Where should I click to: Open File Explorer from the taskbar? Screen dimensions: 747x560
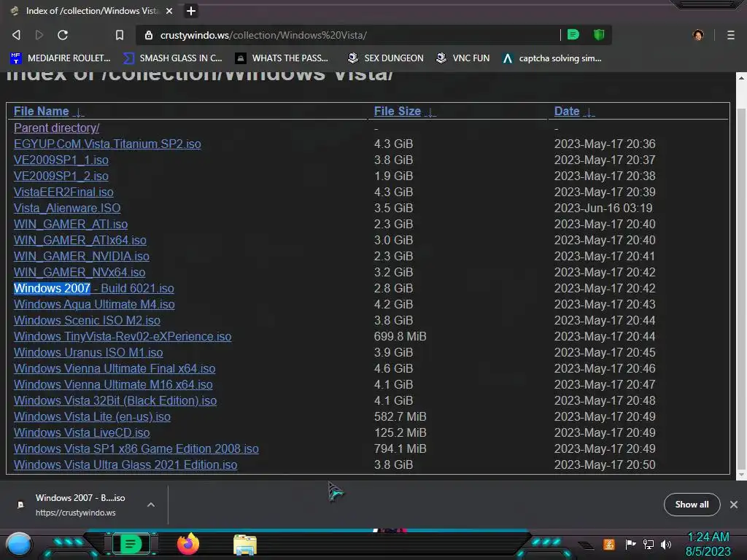point(245,545)
